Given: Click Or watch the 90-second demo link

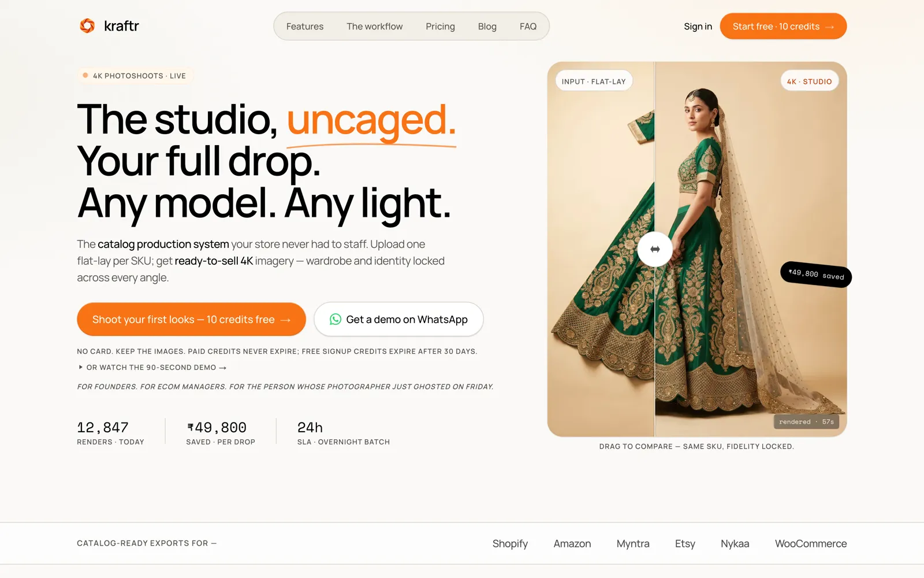Looking at the screenshot, I should tap(152, 367).
